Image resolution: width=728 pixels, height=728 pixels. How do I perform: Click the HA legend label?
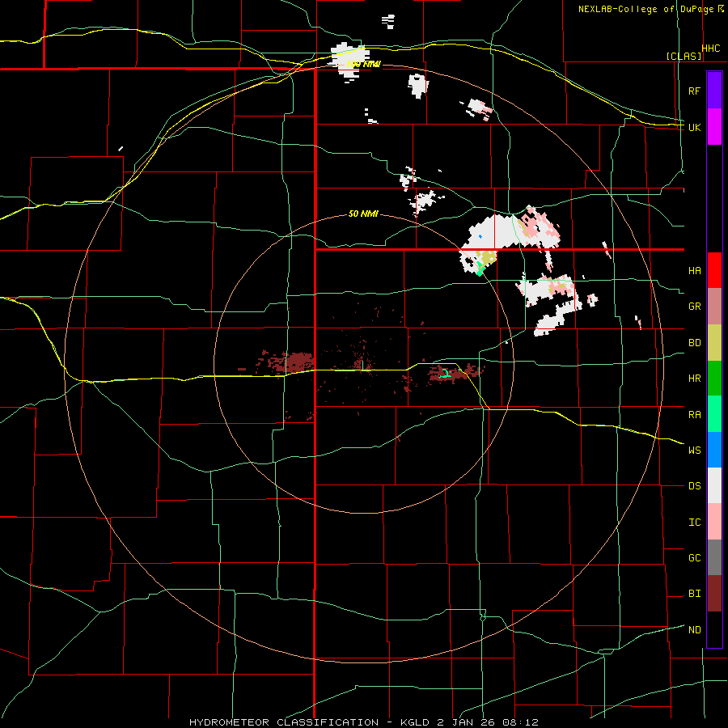pos(694,271)
